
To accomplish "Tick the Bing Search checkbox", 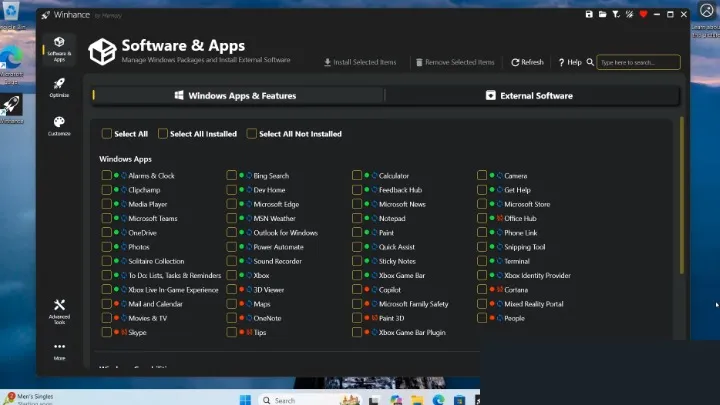I will click(x=231, y=175).
